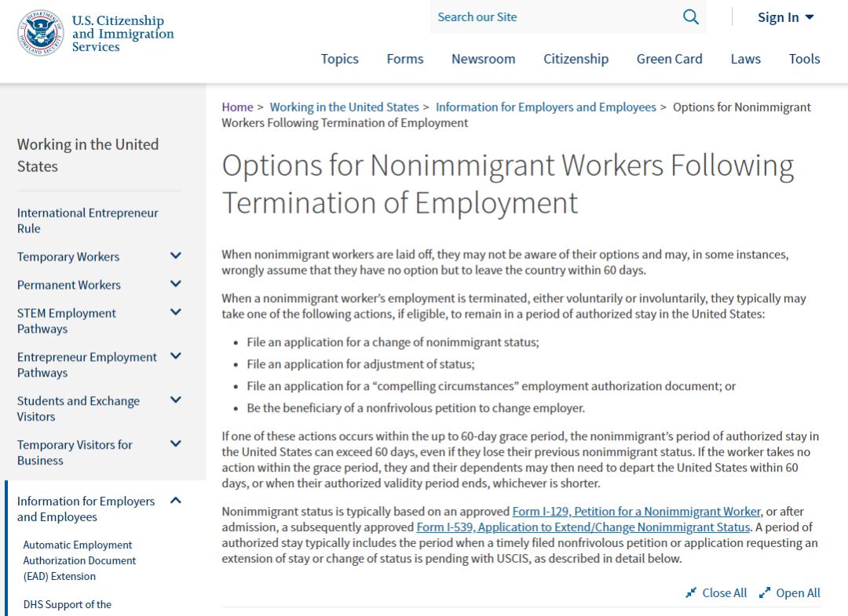The image size is (848, 616).
Task: Click the Home breadcrumb link
Action: 237,107
